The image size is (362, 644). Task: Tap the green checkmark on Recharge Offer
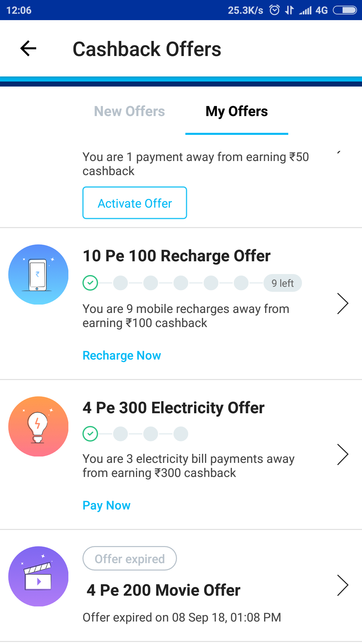point(90,283)
